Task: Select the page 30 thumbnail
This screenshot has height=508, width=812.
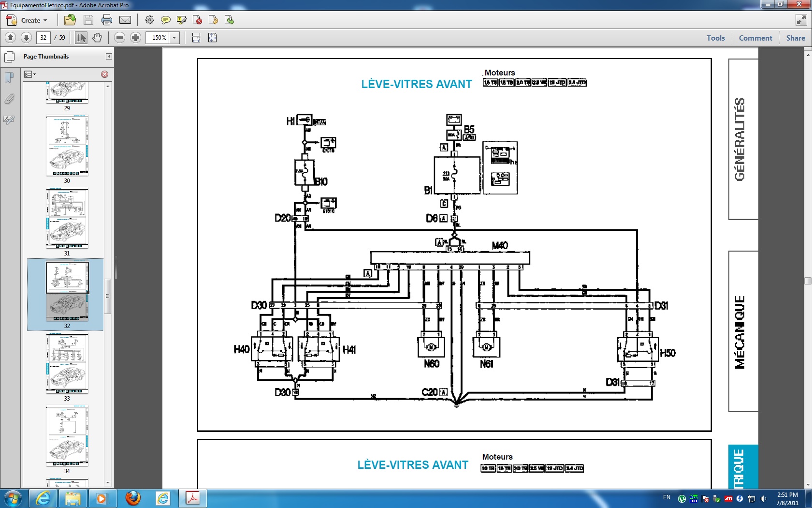Action: [67, 146]
